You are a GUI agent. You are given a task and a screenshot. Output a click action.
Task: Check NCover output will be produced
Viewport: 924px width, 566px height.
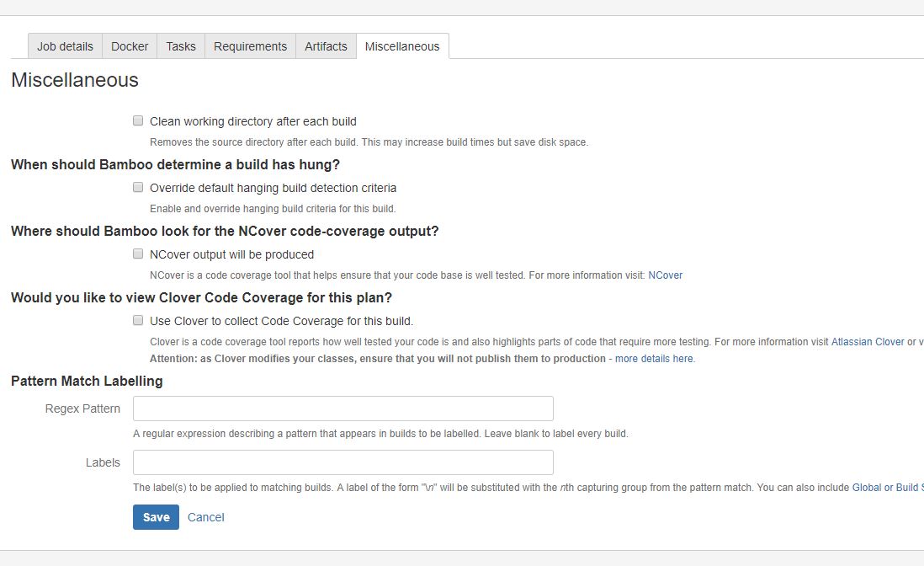[138, 254]
